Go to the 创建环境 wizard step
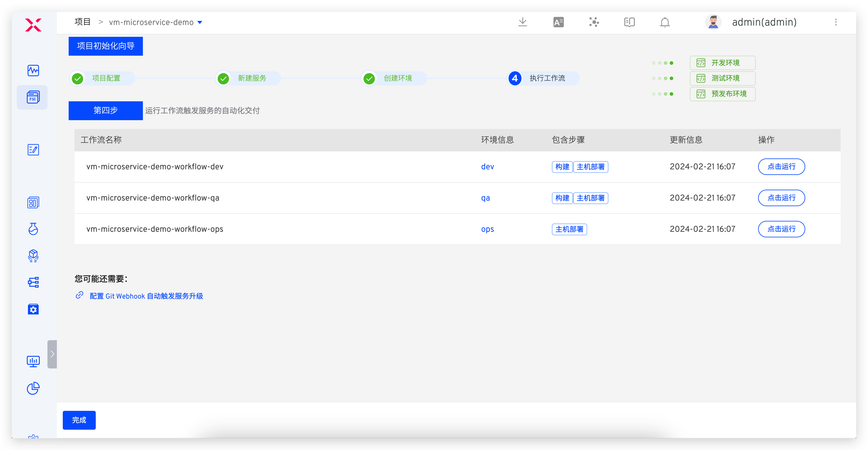868x450 pixels. (397, 78)
